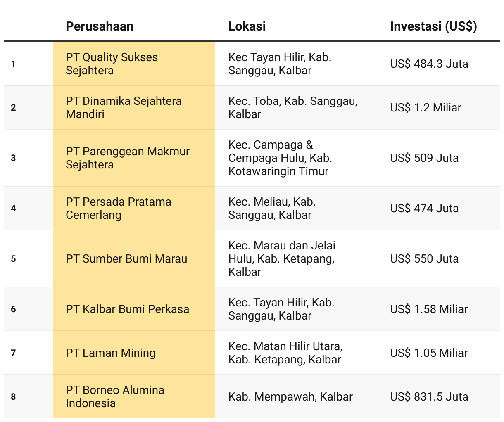
Task: Select the PT Sumber Bumi Marau cell
Action: click(x=134, y=258)
